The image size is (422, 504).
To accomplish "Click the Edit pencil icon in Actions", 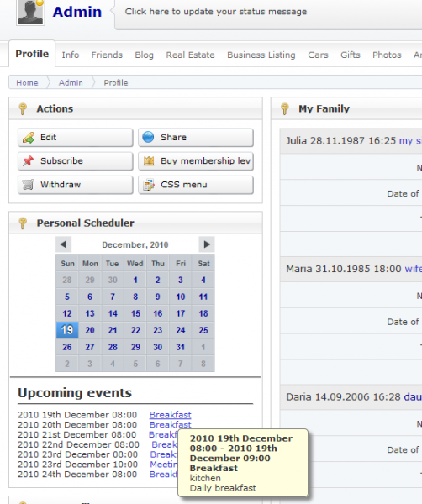I will pos(29,138).
